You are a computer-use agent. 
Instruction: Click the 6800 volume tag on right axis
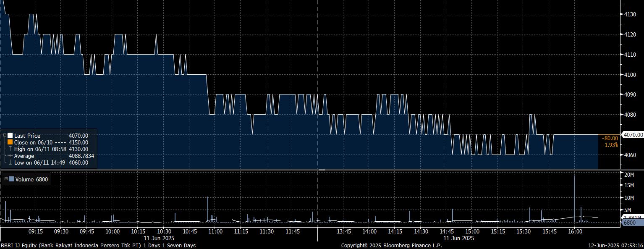[630, 223]
